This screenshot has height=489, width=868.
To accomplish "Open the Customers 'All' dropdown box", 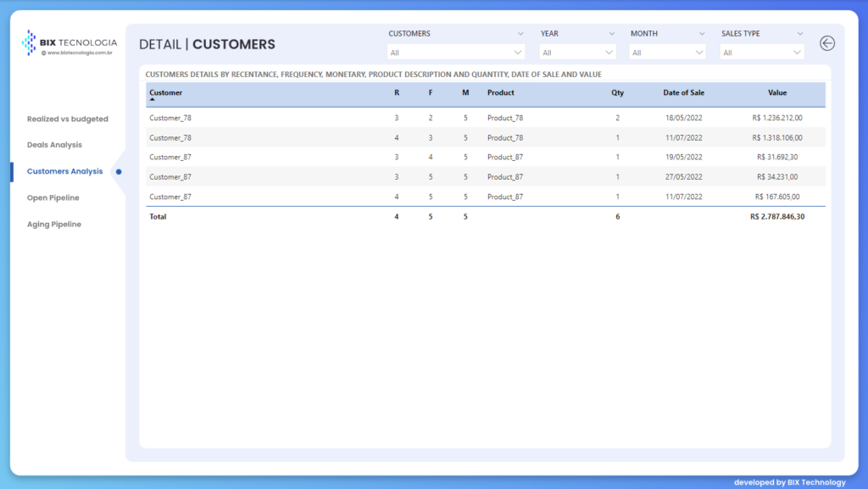I will [x=456, y=53].
